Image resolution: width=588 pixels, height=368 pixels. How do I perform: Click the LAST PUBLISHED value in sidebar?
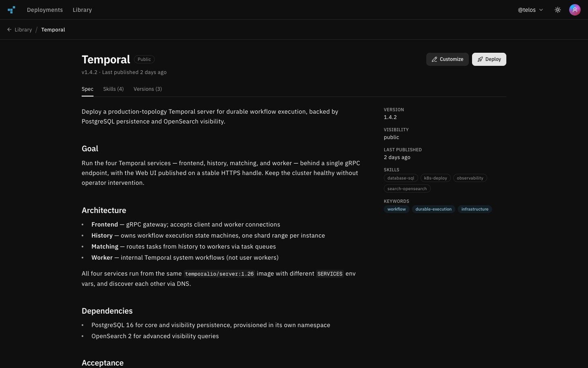coord(397,157)
